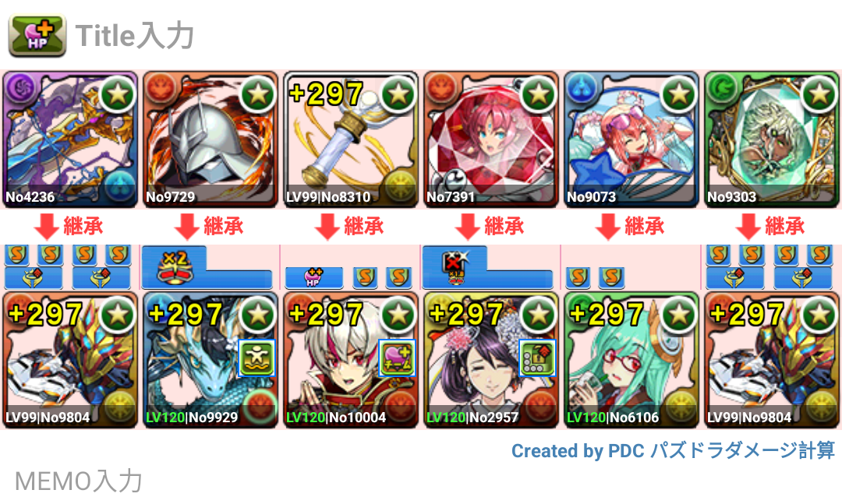Open the ruby gem assist card No7391
The image size is (842, 504).
[x=491, y=139]
